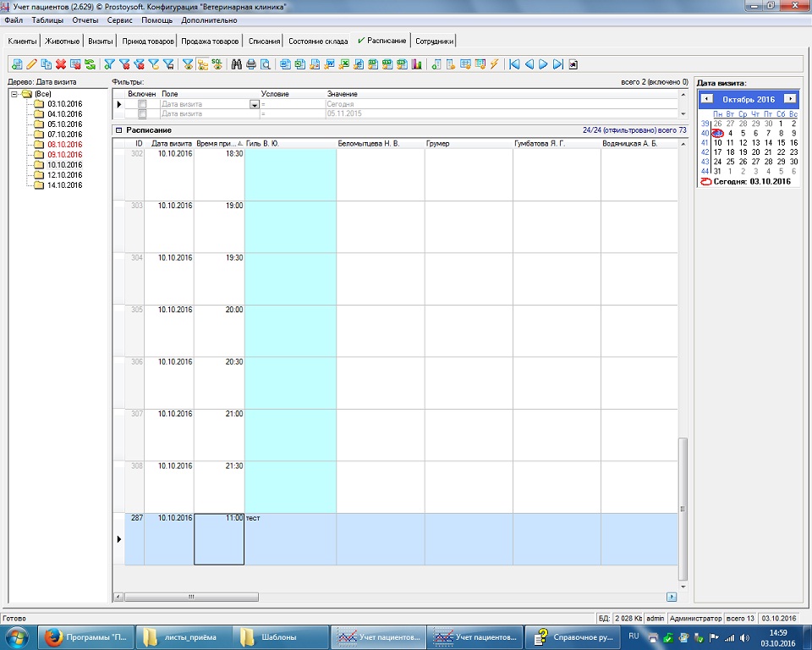
Task: Click the bar chart icon in toolbar
Action: pyautogui.click(x=415, y=64)
